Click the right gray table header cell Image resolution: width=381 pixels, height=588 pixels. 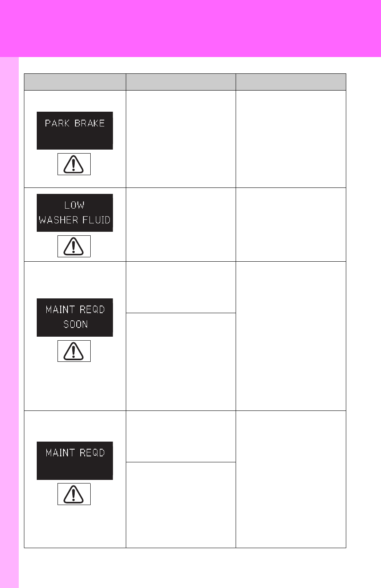coord(291,82)
